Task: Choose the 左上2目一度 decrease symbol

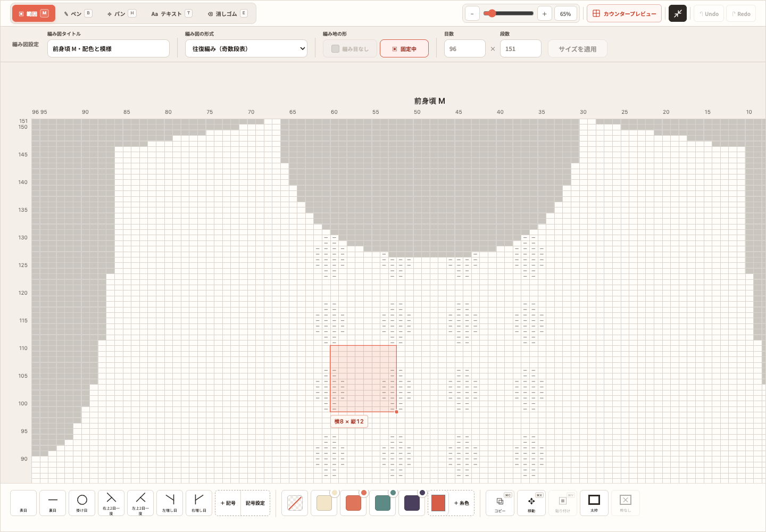Action: click(x=140, y=503)
